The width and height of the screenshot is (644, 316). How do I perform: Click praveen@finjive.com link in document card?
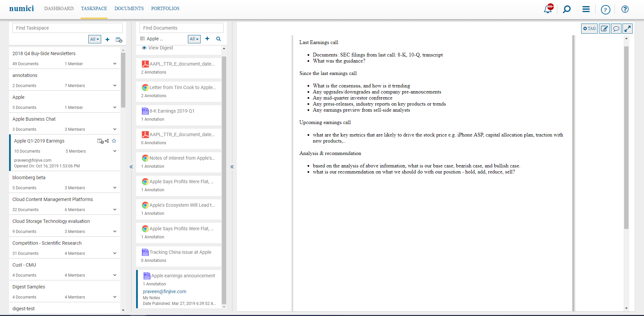click(x=164, y=291)
